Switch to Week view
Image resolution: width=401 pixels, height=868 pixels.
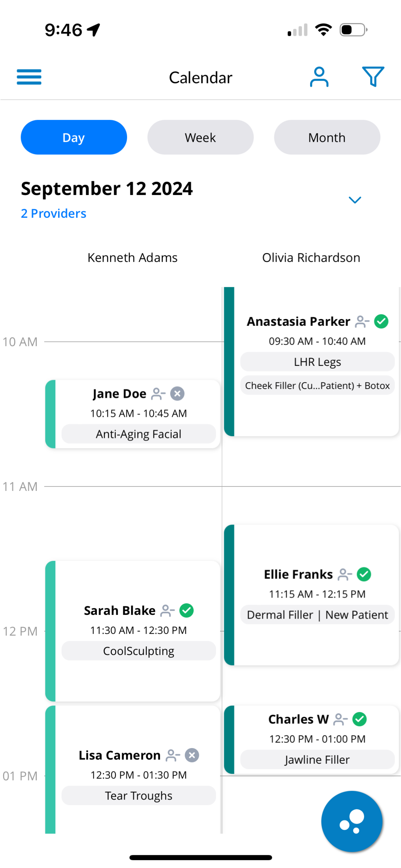[200, 137]
